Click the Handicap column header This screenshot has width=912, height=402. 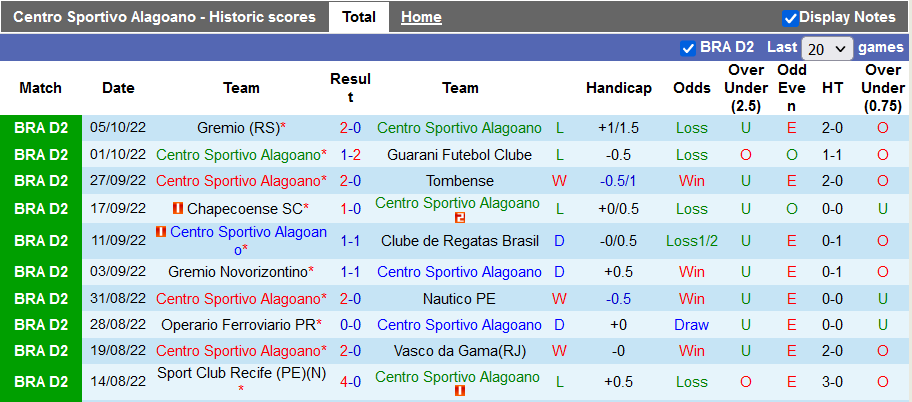pos(619,88)
